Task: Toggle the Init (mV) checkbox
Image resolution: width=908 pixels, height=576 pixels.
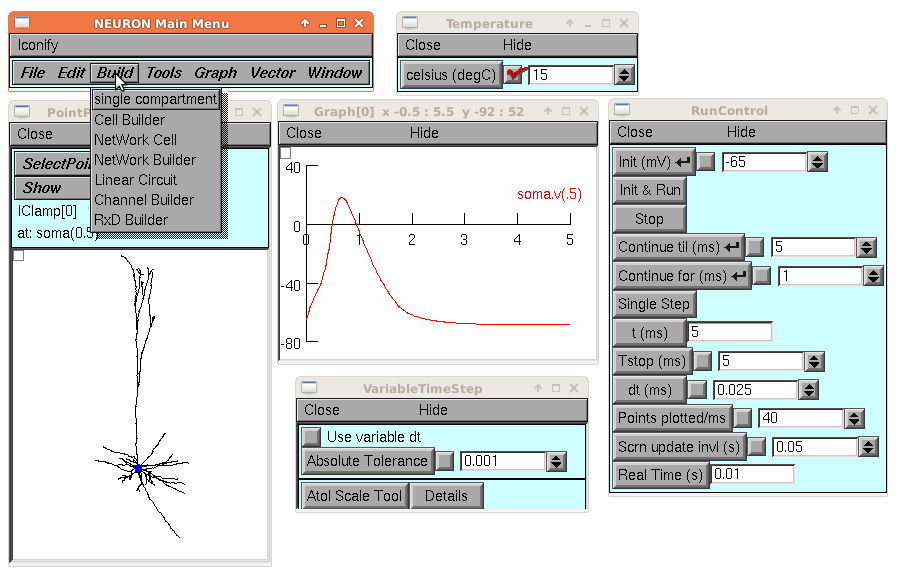Action: click(x=706, y=162)
